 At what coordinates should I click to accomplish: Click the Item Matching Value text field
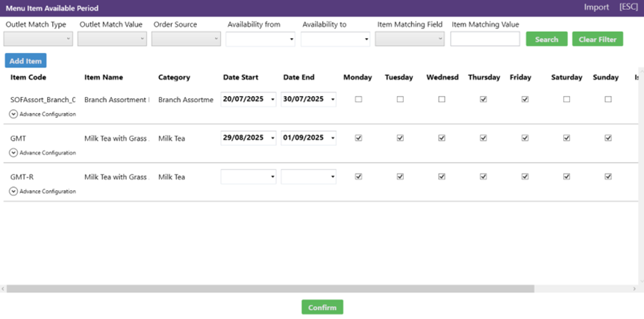[x=485, y=39]
